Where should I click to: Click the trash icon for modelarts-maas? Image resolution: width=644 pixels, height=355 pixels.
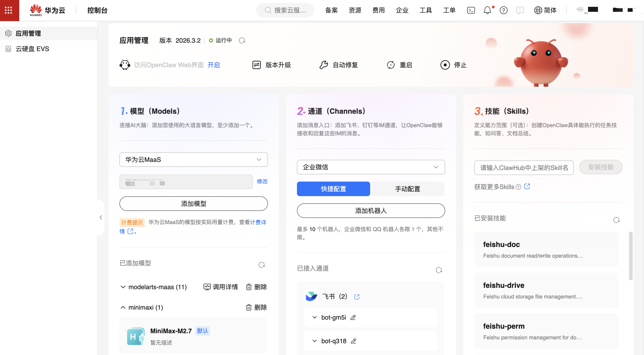tap(248, 287)
